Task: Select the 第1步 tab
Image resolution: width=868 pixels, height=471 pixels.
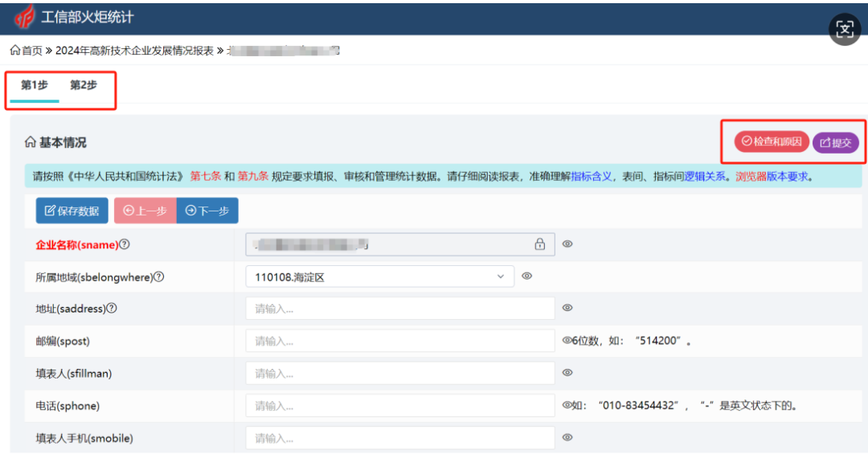Action: click(x=35, y=85)
